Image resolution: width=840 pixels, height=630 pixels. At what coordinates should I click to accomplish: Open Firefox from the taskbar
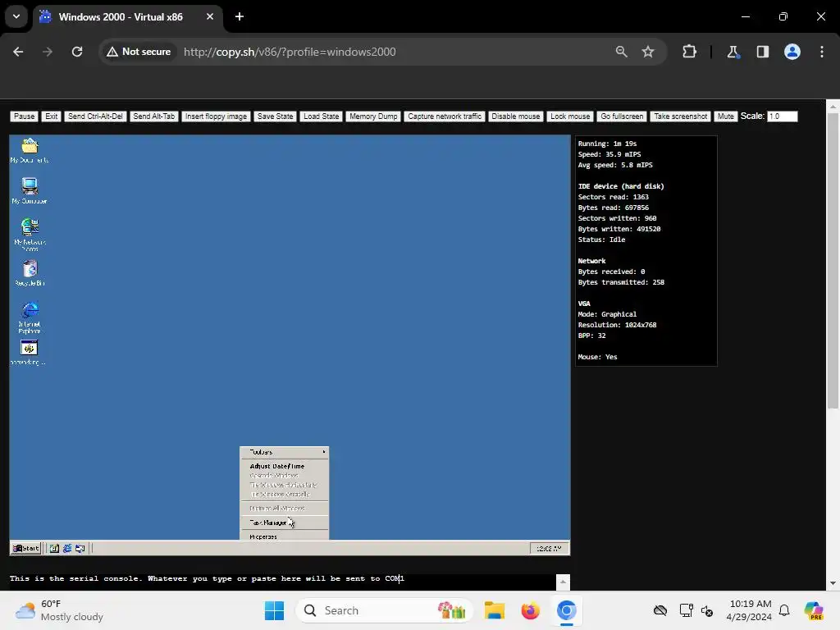point(531,610)
